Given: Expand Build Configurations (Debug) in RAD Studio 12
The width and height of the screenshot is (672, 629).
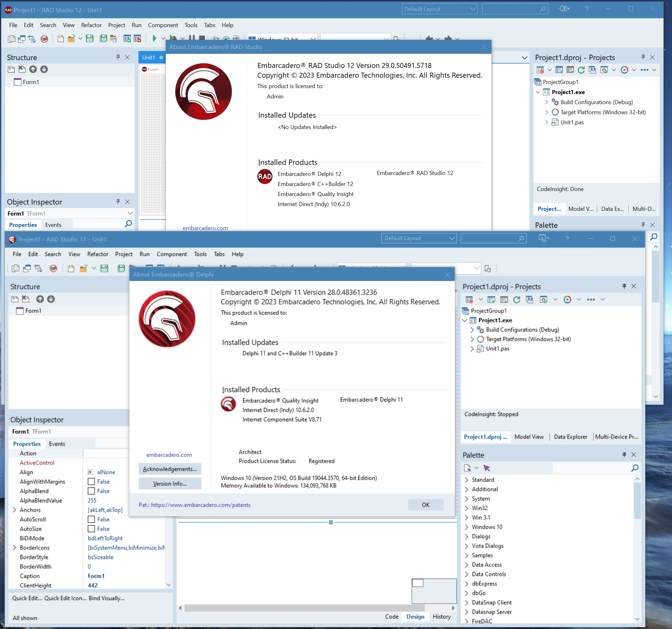Looking at the screenshot, I should click(x=546, y=102).
